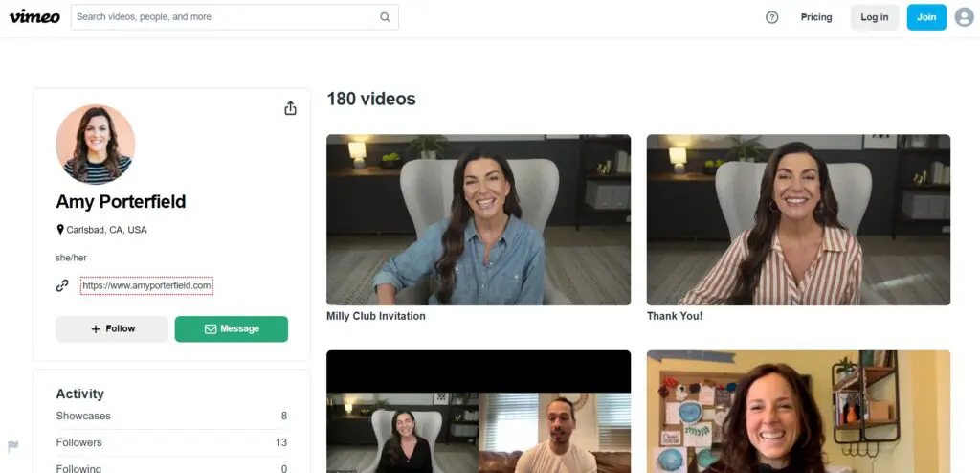980x473 pixels.
Task: Click Amy Porterfield's profile picture
Action: [x=95, y=145]
